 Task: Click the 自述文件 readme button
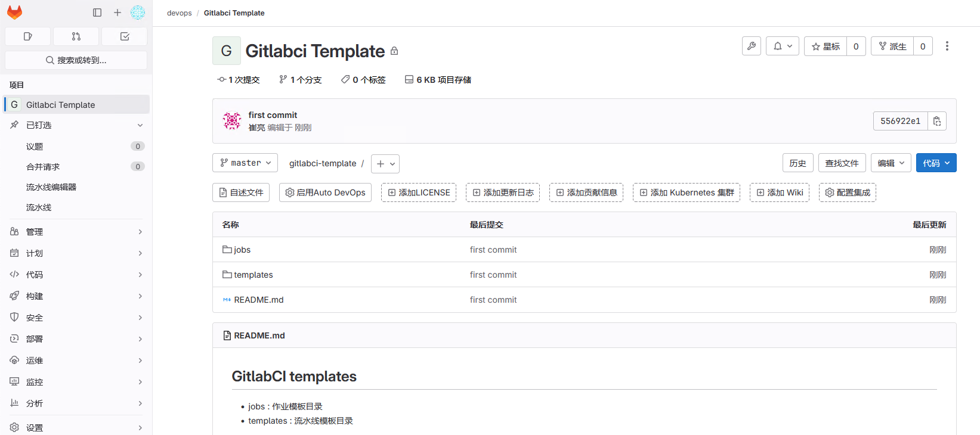pos(241,192)
